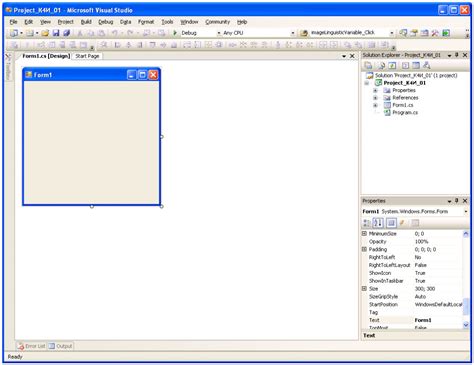The width and height of the screenshot is (474, 365).
Task: Toggle the Properties panel auto-hide pin
Action: point(457,201)
